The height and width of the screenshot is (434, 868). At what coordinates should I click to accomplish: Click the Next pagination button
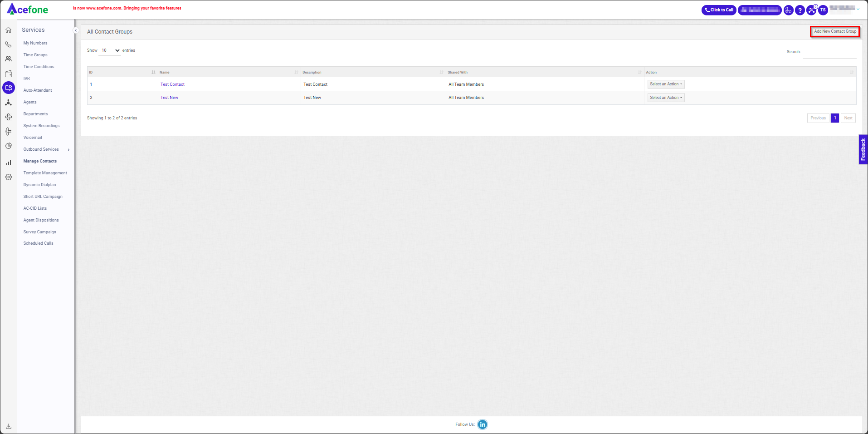tap(848, 118)
